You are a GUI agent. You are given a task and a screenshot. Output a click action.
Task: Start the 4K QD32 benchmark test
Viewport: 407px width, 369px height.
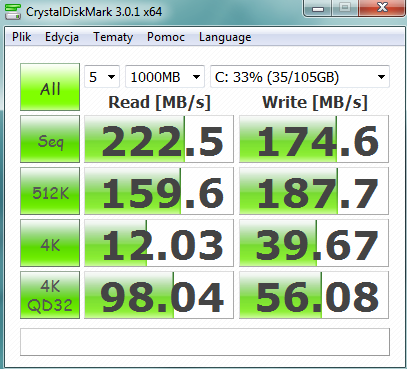[50, 295]
